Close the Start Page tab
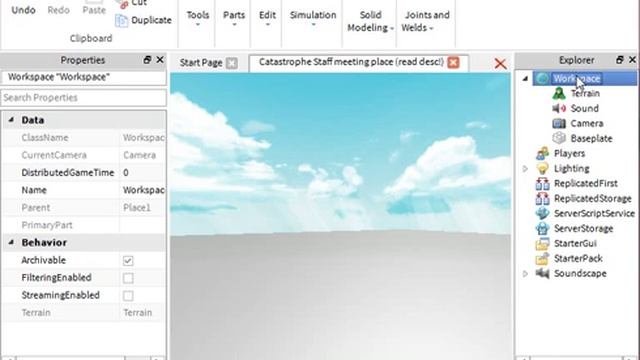The height and width of the screenshot is (360, 640). click(232, 63)
